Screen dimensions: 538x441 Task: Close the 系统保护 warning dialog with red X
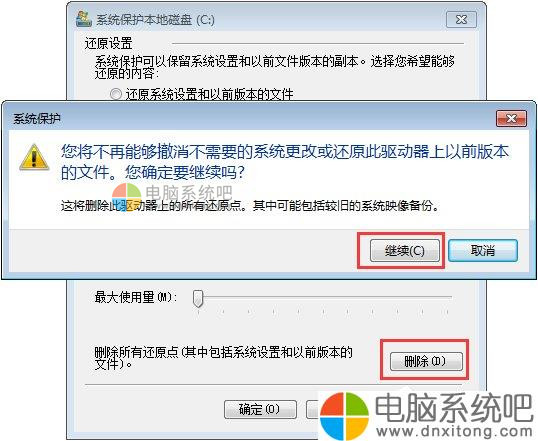point(511,119)
